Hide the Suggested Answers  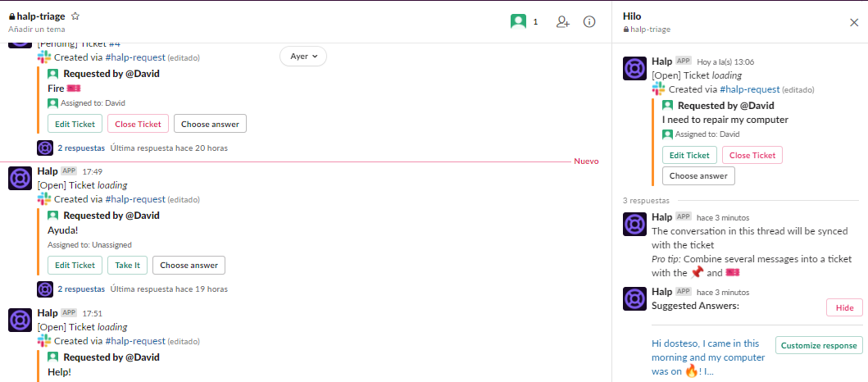pyautogui.click(x=844, y=308)
